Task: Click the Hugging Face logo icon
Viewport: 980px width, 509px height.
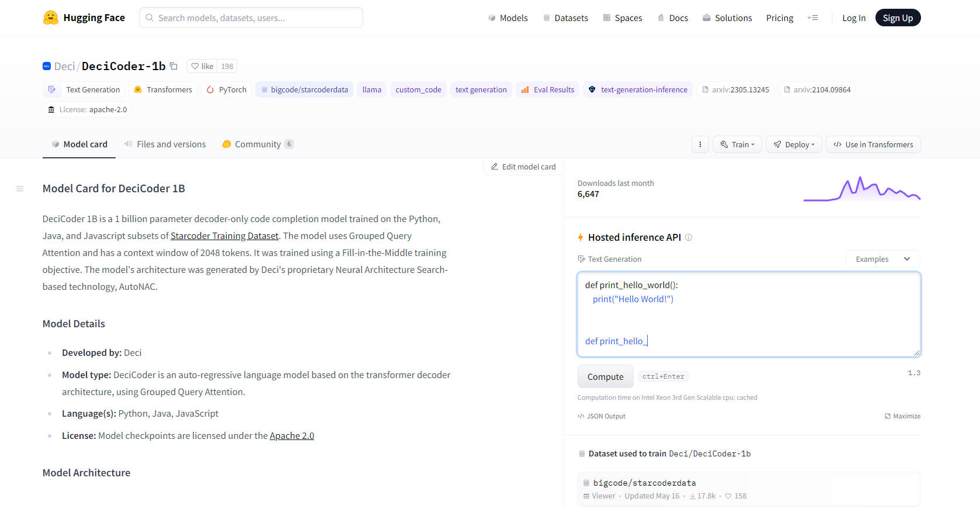Action: [51, 18]
